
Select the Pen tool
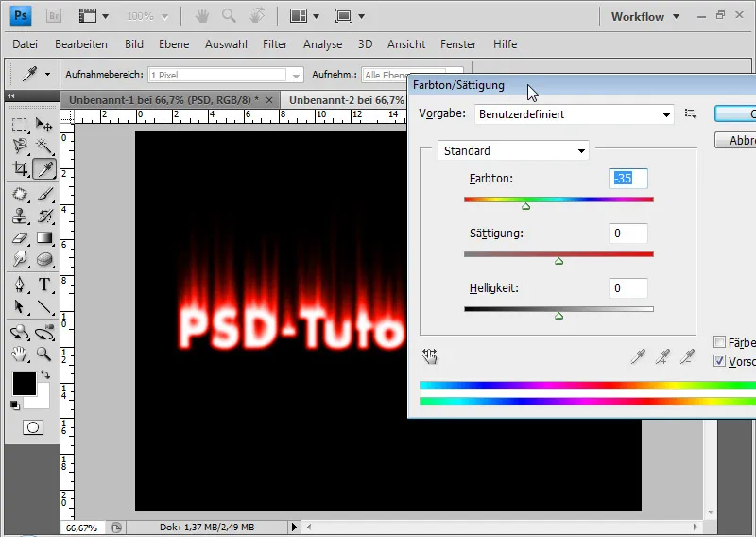(x=19, y=285)
